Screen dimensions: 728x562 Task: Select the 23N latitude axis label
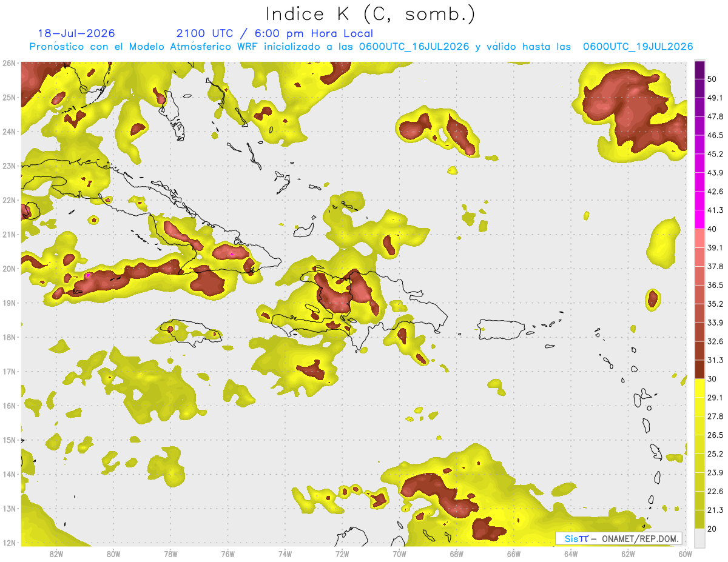(8, 166)
